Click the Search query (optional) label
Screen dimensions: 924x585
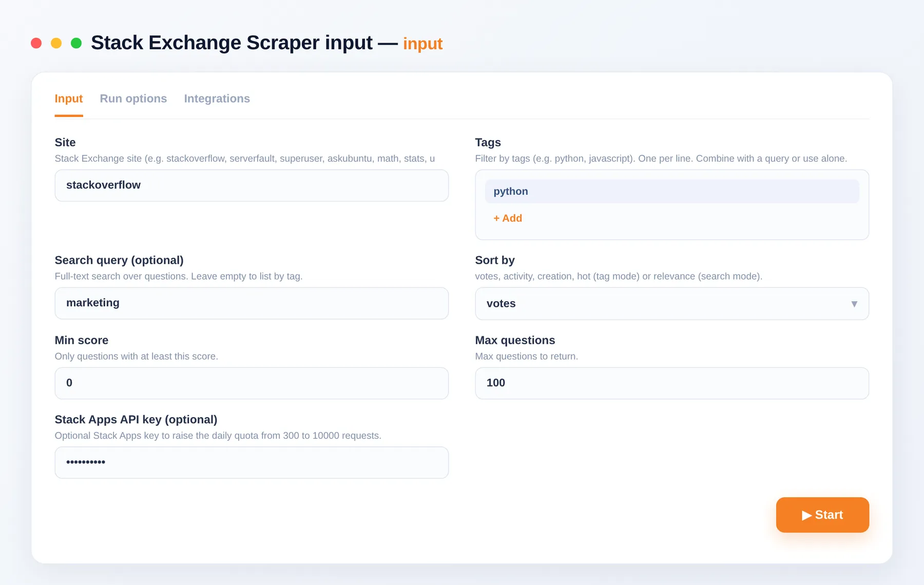119,260
